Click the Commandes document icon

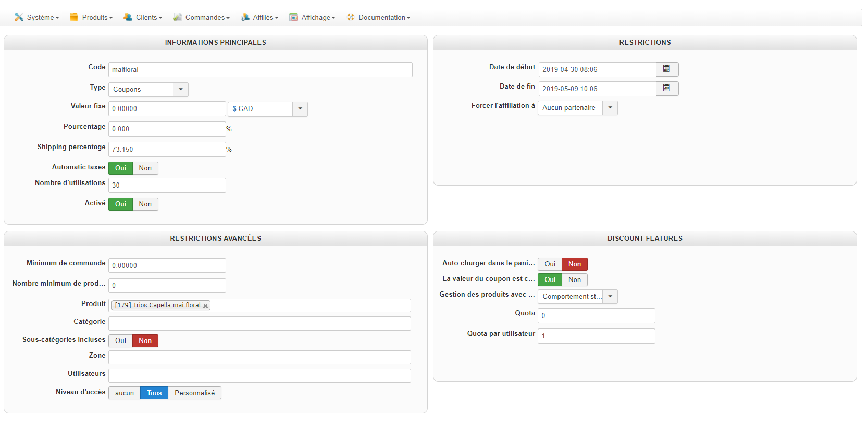point(178,17)
